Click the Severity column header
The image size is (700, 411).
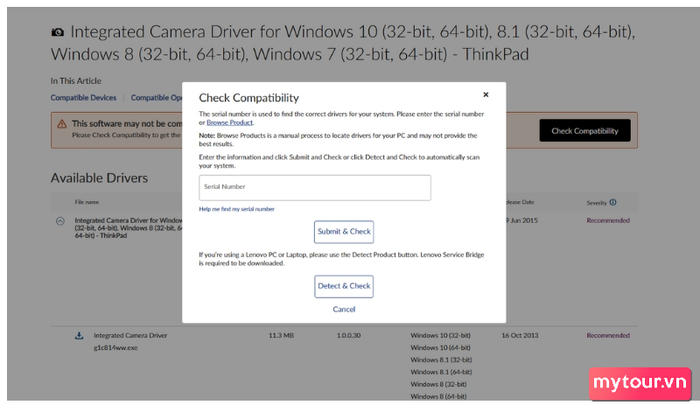point(596,203)
